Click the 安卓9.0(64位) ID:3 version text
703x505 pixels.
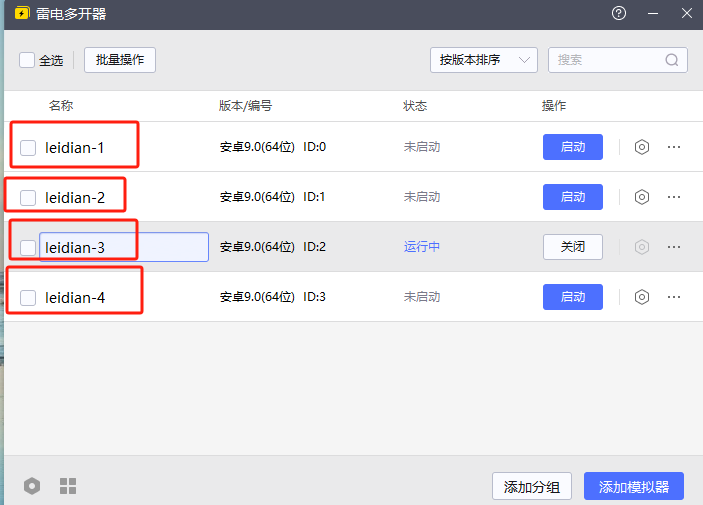point(273,297)
